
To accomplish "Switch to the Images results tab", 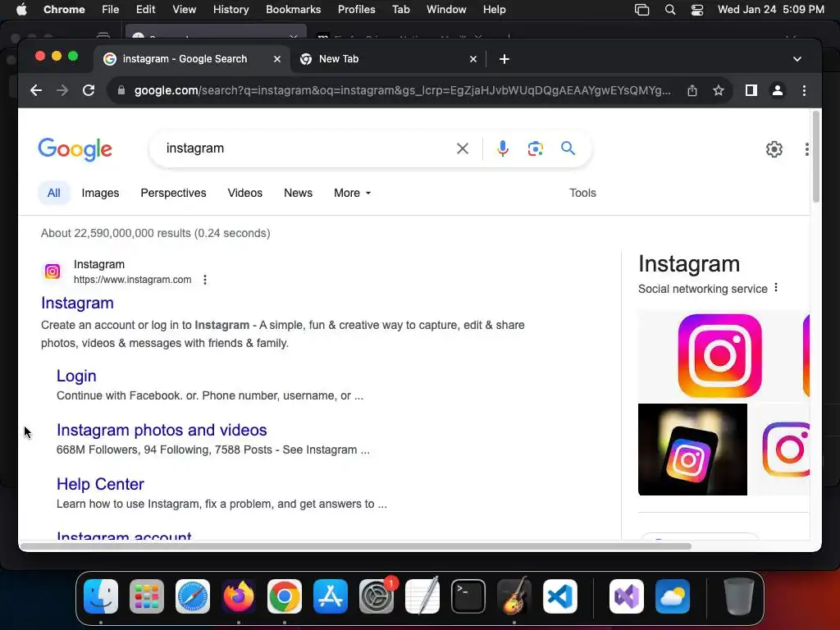I will coord(100,193).
